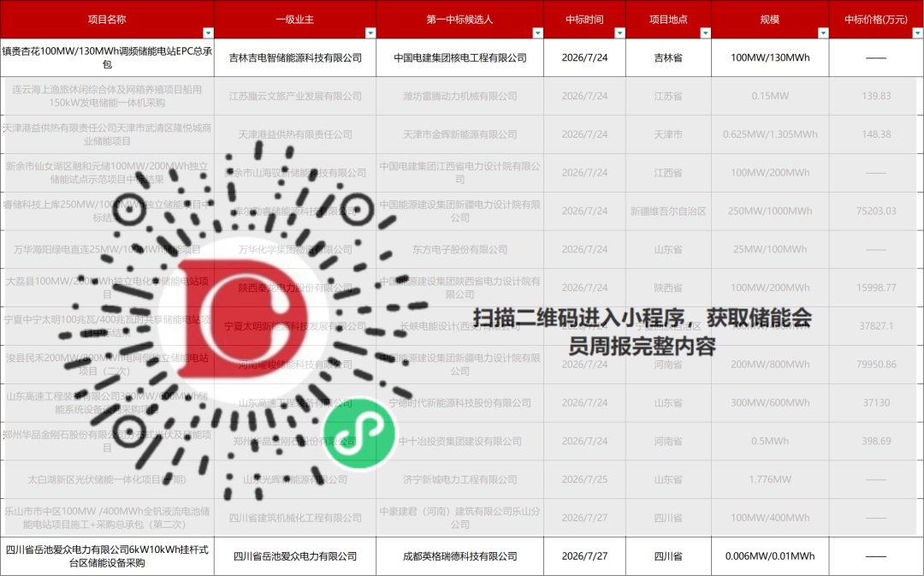Click the 镇赉杏花100MW/130MWh调频储能电站 project cell

(x=107, y=58)
